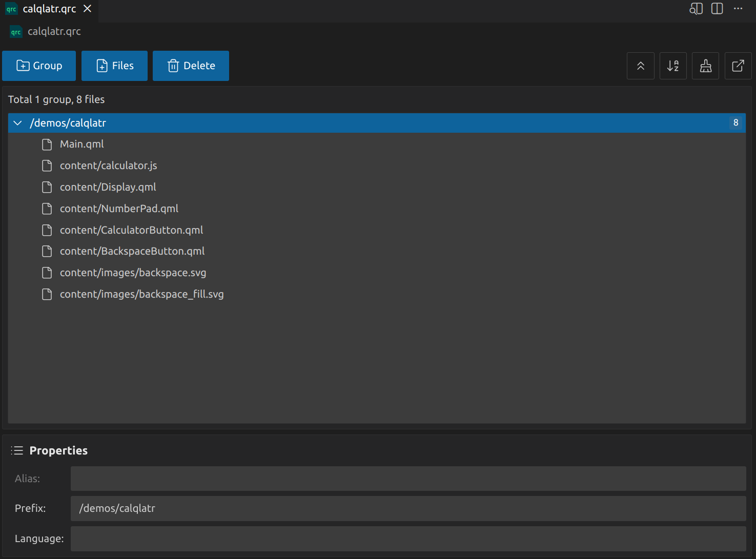Collapse the /demos/calqlatr group
Viewport: 756px width, 559px height.
[x=17, y=123]
